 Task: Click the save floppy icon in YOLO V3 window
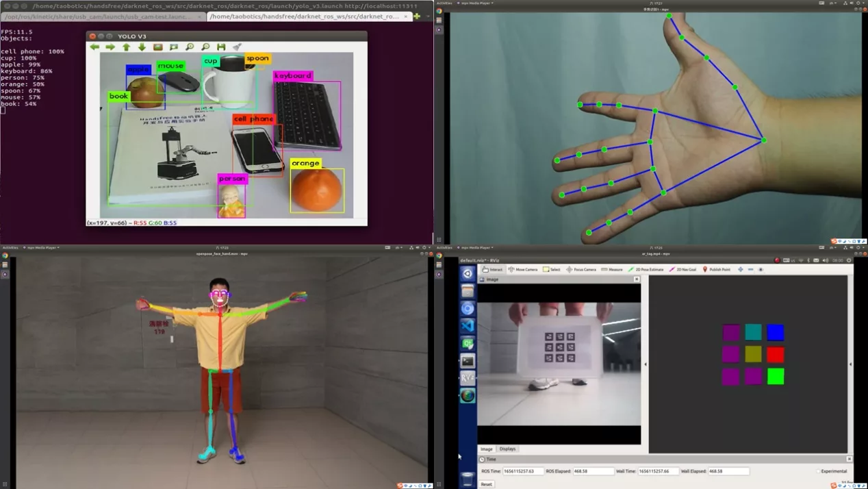coord(221,47)
